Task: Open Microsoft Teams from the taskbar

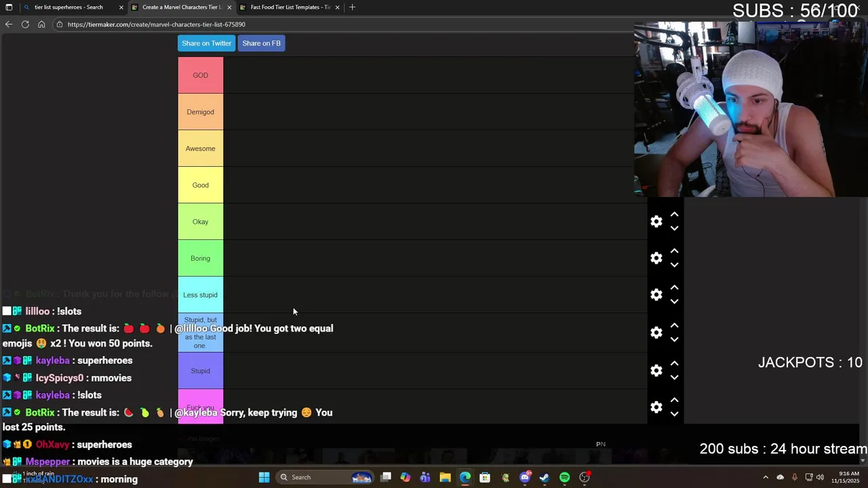Action: click(425, 477)
